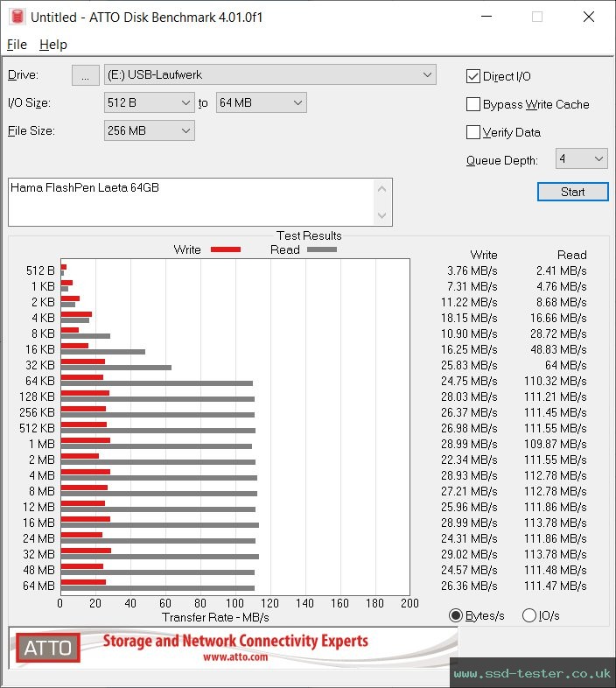Click the drive browse '...' button
The width and height of the screenshot is (616, 688).
click(x=86, y=75)
